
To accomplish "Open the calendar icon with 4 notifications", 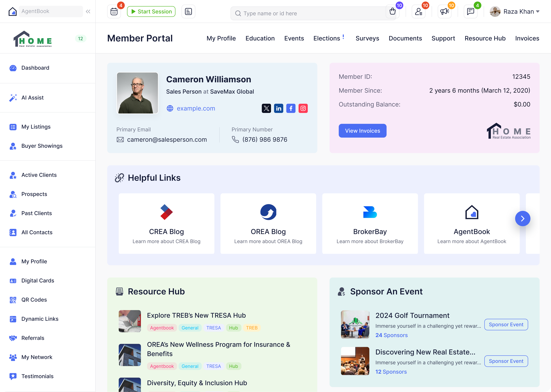I will click(x=114, y=11).
